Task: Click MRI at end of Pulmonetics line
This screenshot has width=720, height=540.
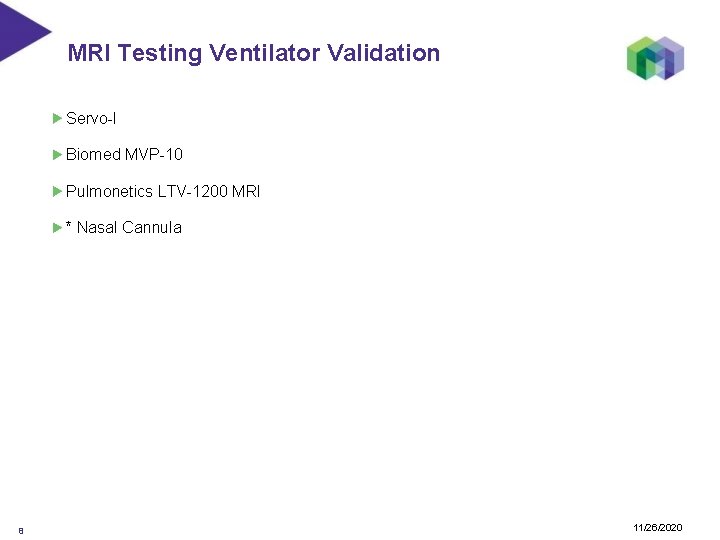Action: pos(246,191)
